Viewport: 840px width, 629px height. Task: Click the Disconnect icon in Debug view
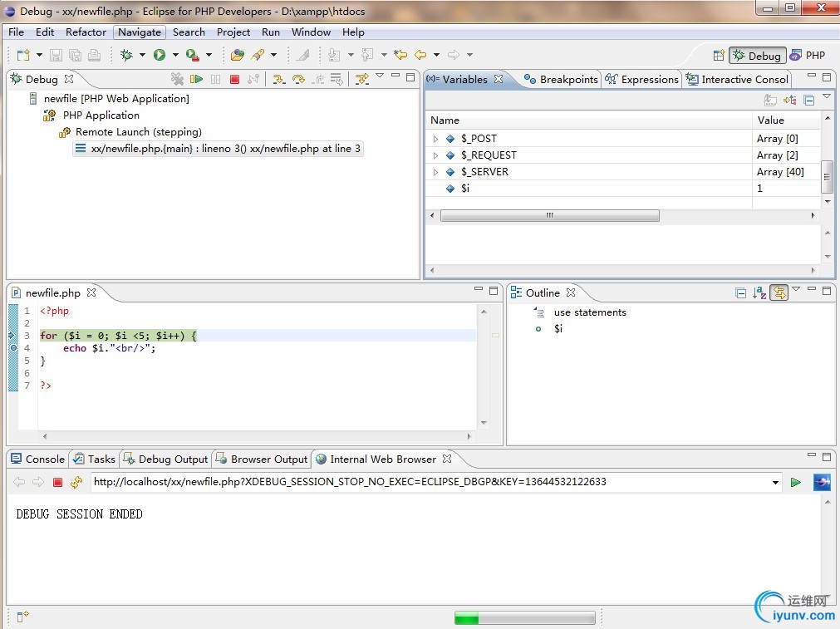pos(254,79)
